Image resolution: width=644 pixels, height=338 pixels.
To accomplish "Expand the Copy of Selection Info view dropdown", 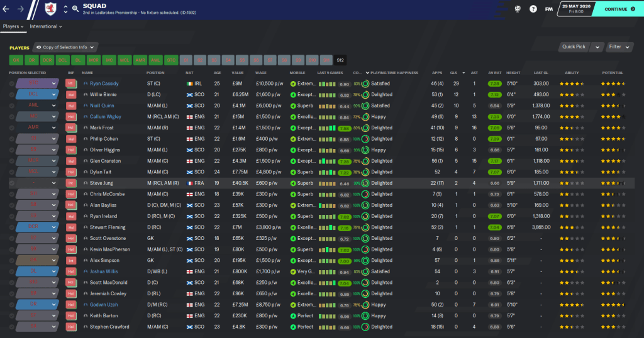I will coord(65,47).
